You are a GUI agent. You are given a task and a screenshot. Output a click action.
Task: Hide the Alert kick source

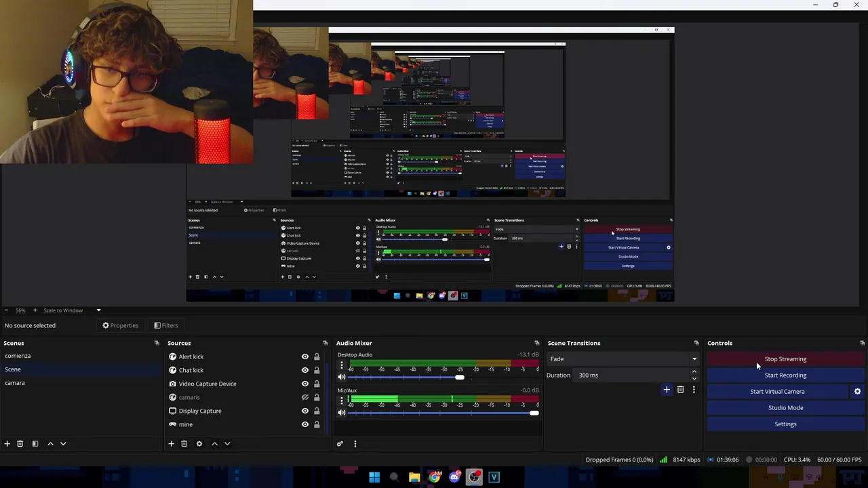(305, 357)
